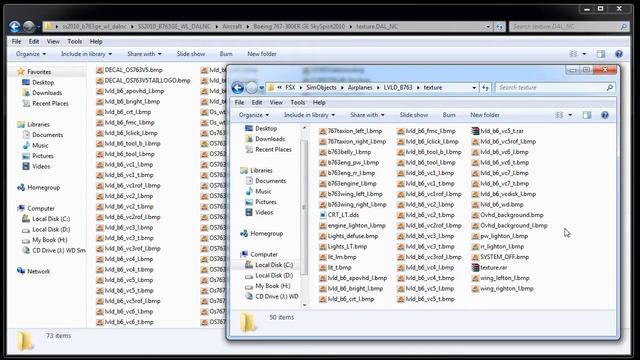Viewport: 640px width, 360px height.
Task: Open Favorites star in rear window sidebar
Action: 21,72
